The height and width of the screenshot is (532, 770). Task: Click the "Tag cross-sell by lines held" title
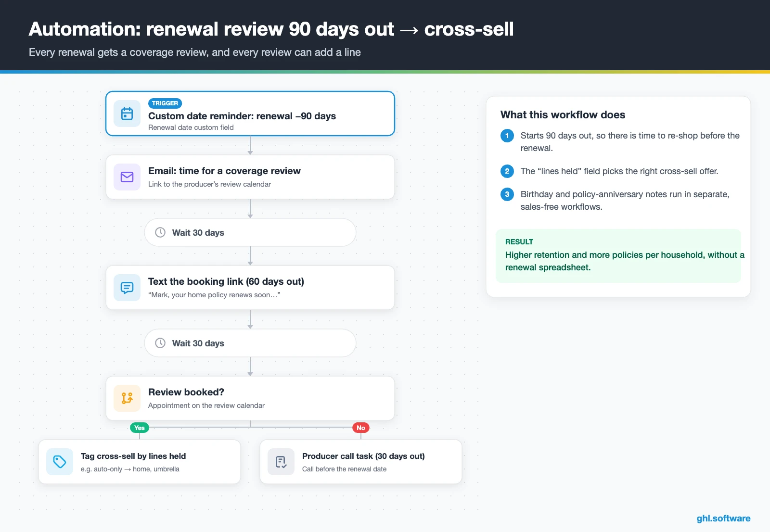point(133,456)
